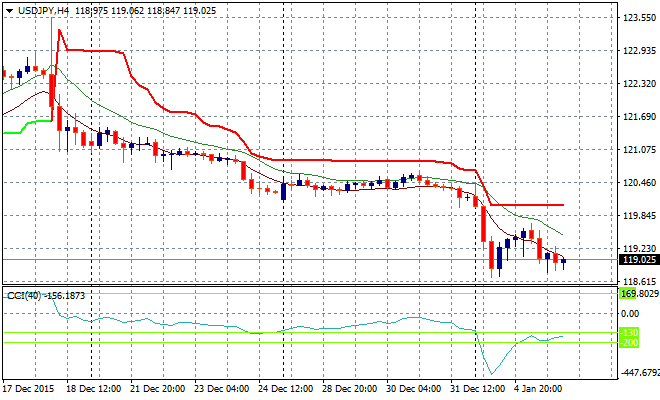The height and width of the screenshot is (400, 660).
Task: Click the 18 Dec 12:00 time label
Action: (x=94, y=389)
